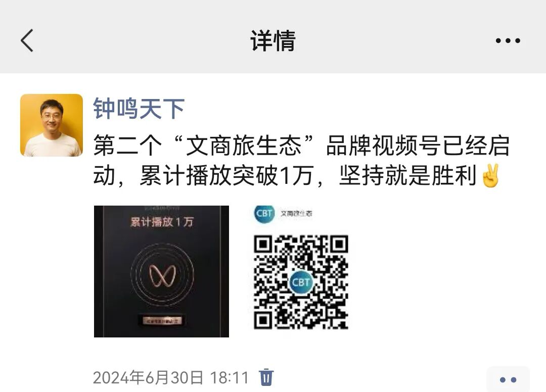546x392 pixels.
Task: Tap the QR code's top-left finder square
Action: pyautogui.click(x=262, y=244)
